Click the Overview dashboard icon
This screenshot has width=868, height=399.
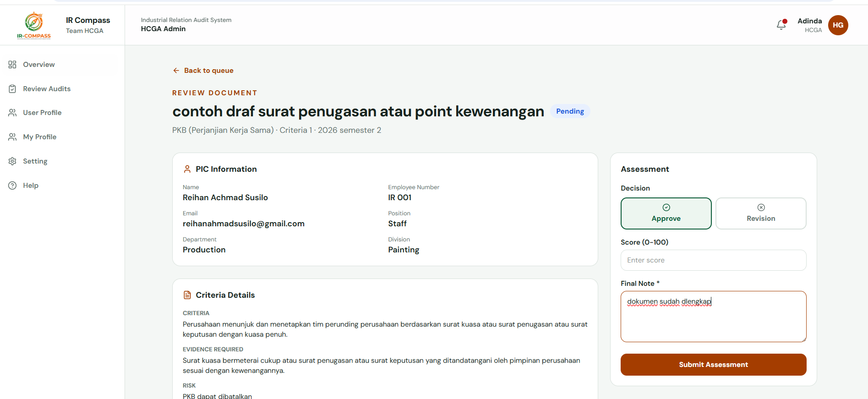click(12, 65)
